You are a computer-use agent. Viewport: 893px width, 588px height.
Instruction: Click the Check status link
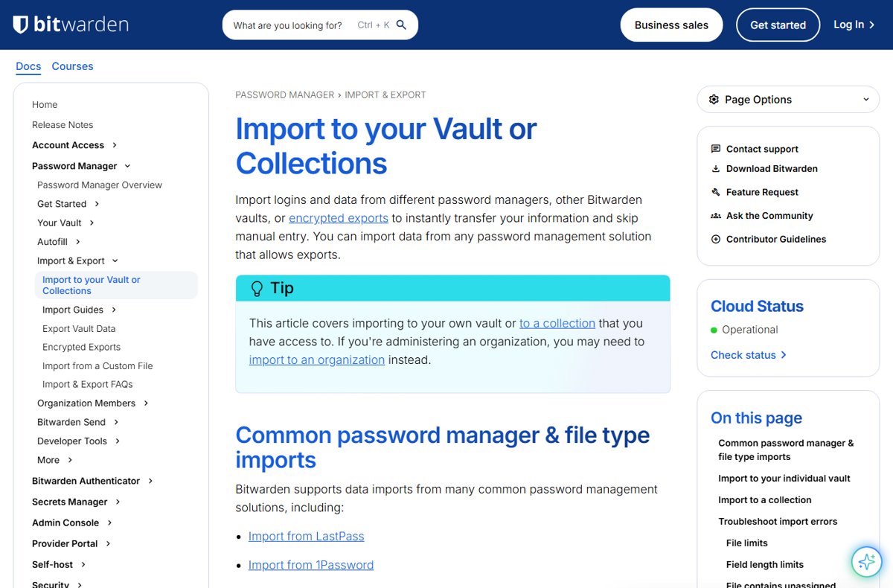[749, 355]
